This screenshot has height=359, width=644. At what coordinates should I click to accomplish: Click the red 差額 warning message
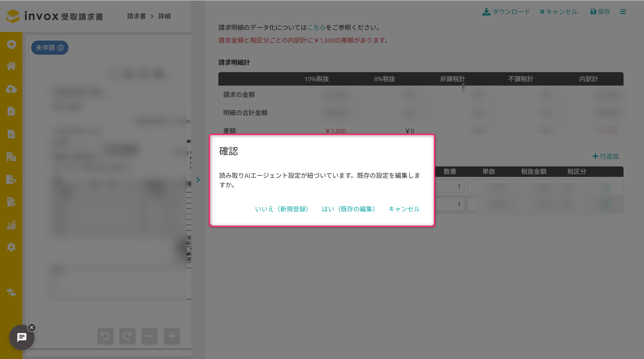click(304, 40)
